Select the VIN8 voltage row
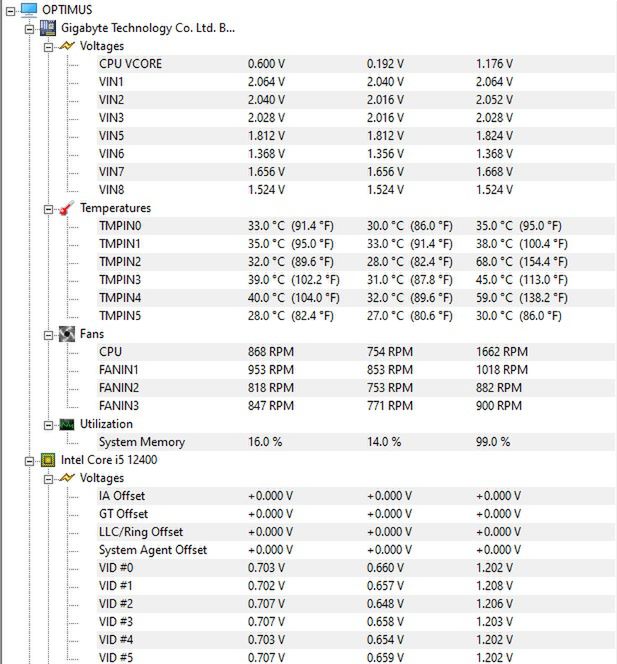This screenshot has height=664, width=617. 356,190
